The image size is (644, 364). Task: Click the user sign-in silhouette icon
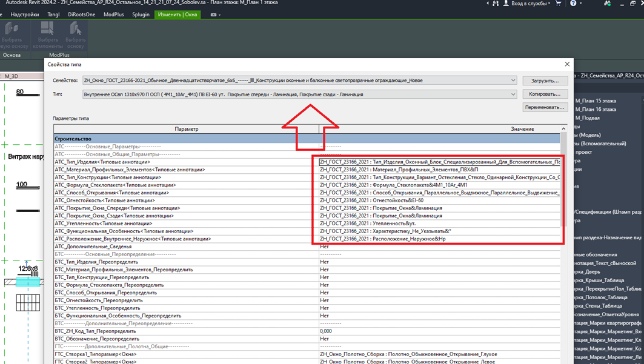pos(506,3)
